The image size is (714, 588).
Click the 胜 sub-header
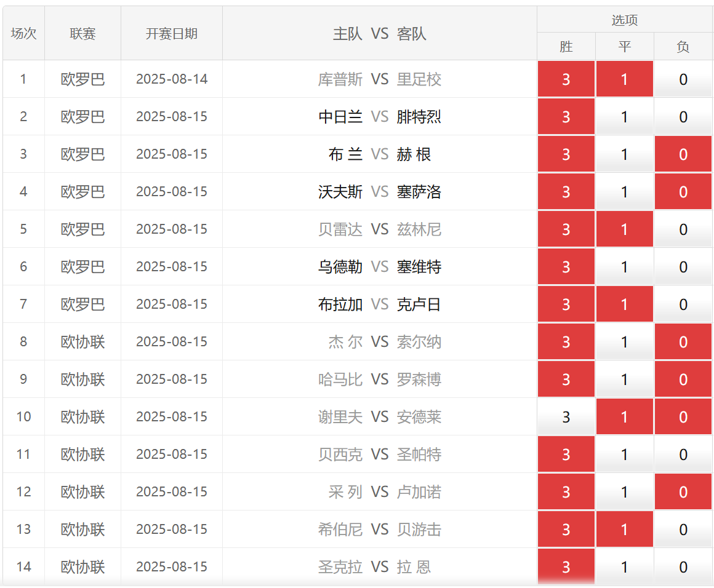click(x=566, y=46)
